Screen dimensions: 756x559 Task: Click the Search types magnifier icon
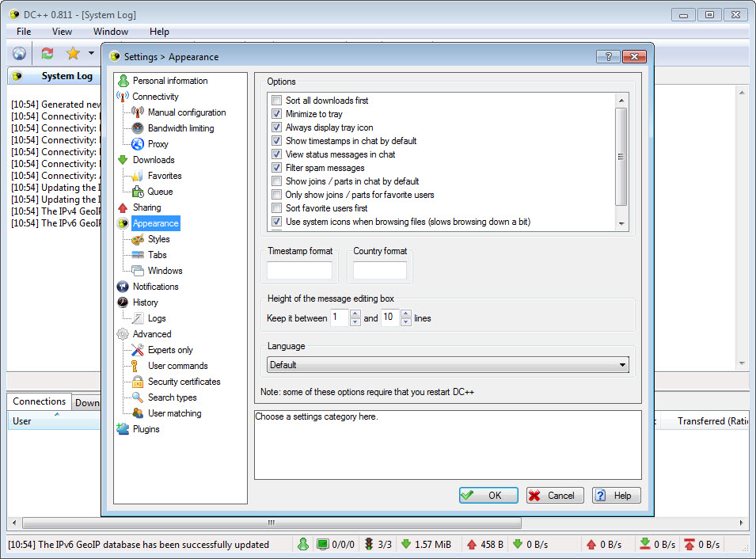[x=138, y=397]
